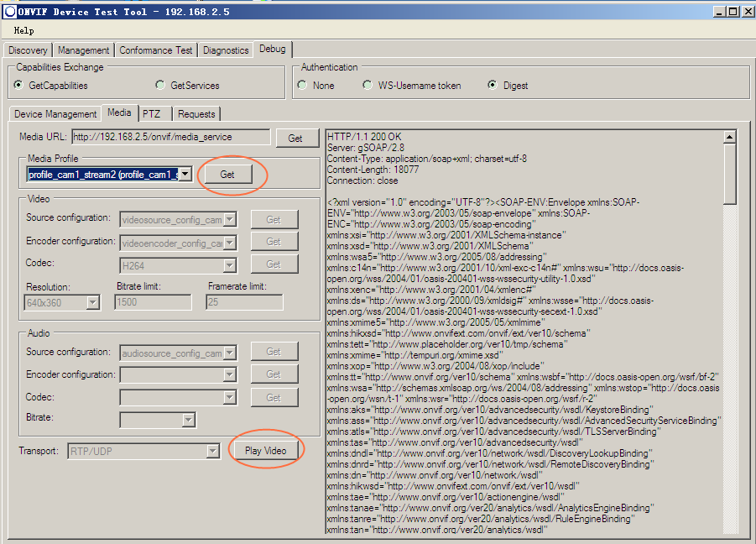Choose None authentication option
Viewport: 756px width, 544px height.
coord(302,86)
